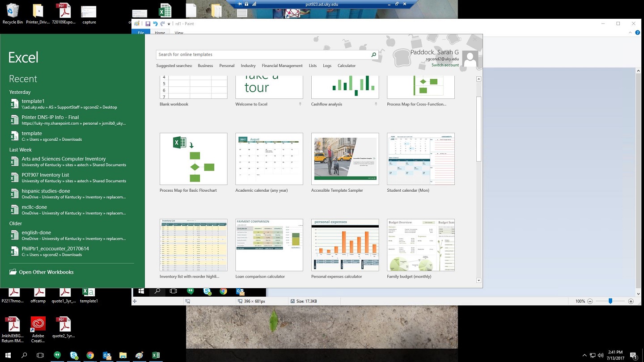Choose Loan comparison calculator template
This screenshot has height=362, width=644.
(x=269, y=245)
